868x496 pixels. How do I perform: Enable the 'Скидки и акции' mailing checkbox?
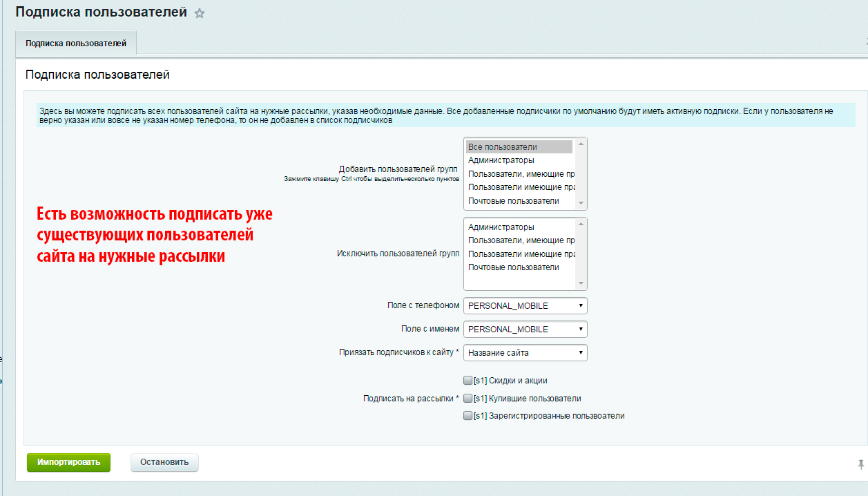[467, 380]
